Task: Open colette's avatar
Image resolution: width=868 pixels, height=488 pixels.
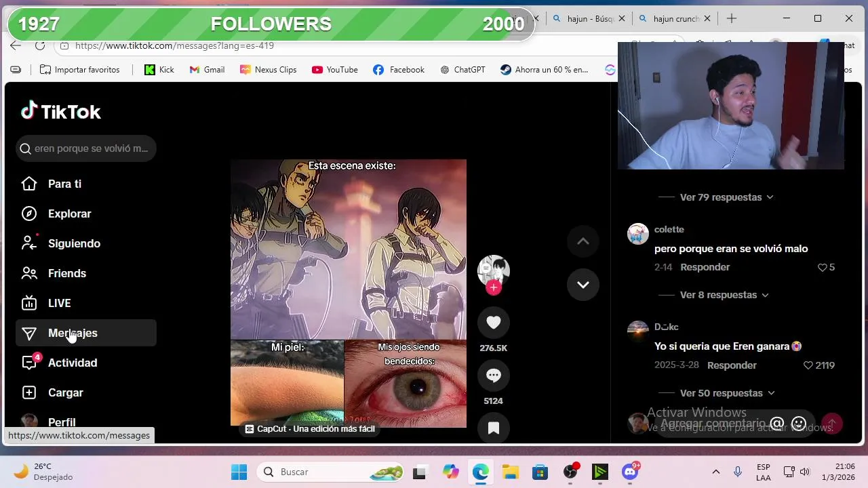Action: [x=638, y=233]
